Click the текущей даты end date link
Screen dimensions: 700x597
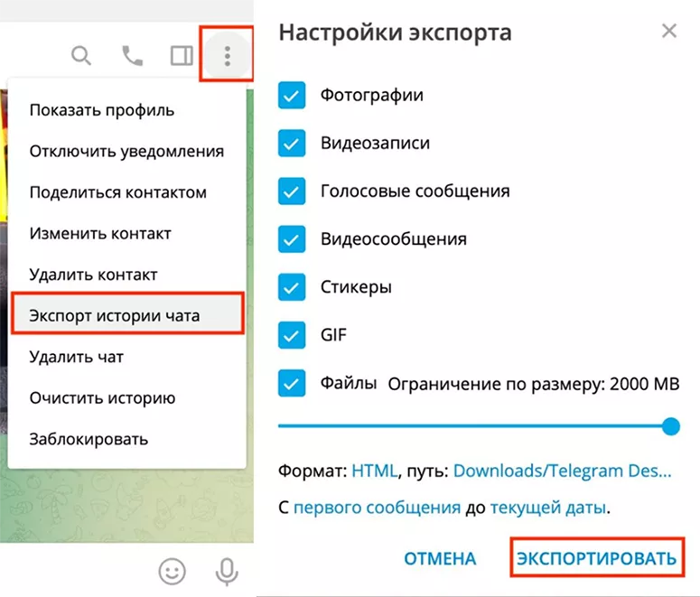pos(548,508)
